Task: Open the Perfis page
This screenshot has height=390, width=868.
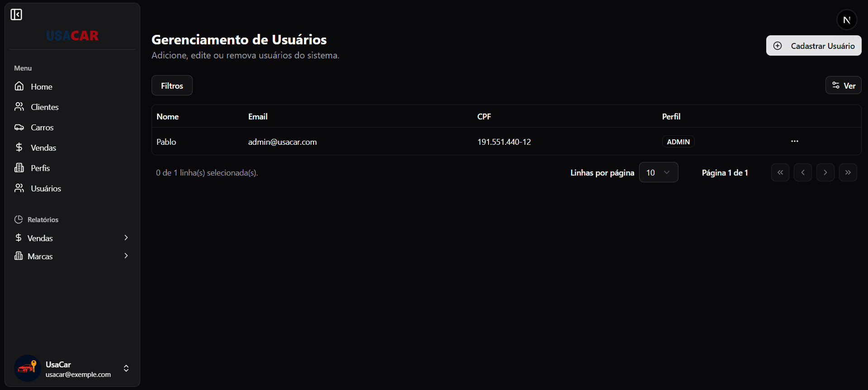Action: coord(40,168)
